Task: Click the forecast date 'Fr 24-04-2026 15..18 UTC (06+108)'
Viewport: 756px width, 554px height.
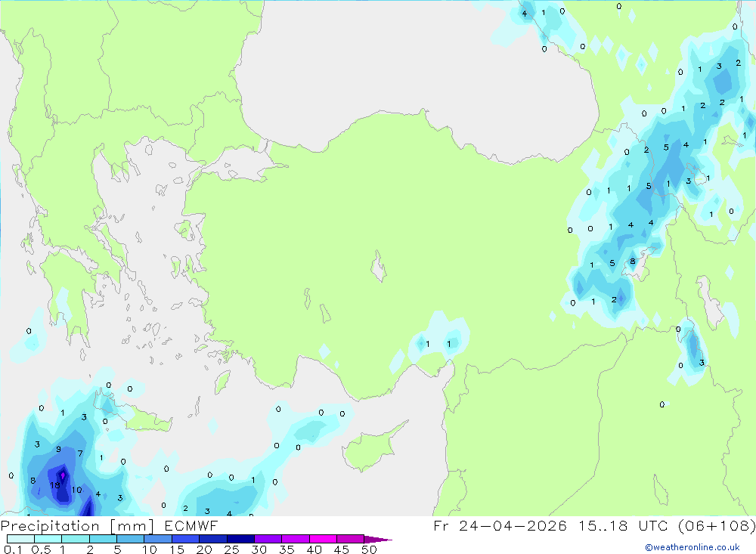Action: (594, 525)
